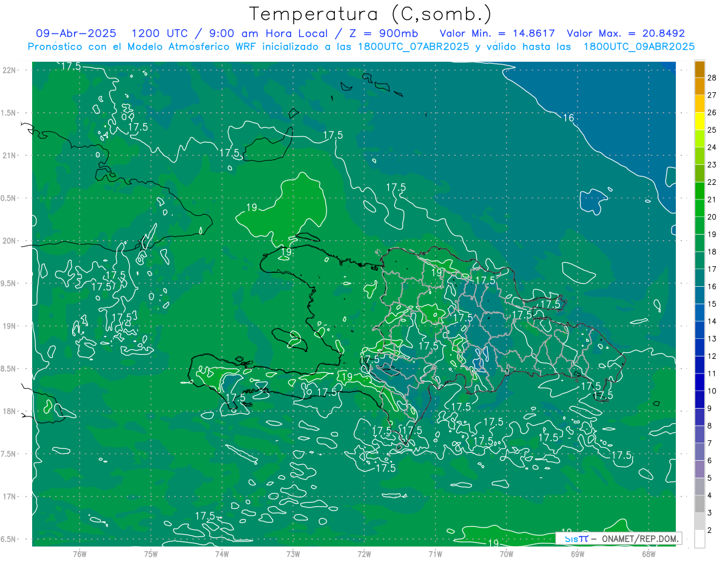
Task: Pick the orange swatch between 27 and 28
Action: (699, 86)
